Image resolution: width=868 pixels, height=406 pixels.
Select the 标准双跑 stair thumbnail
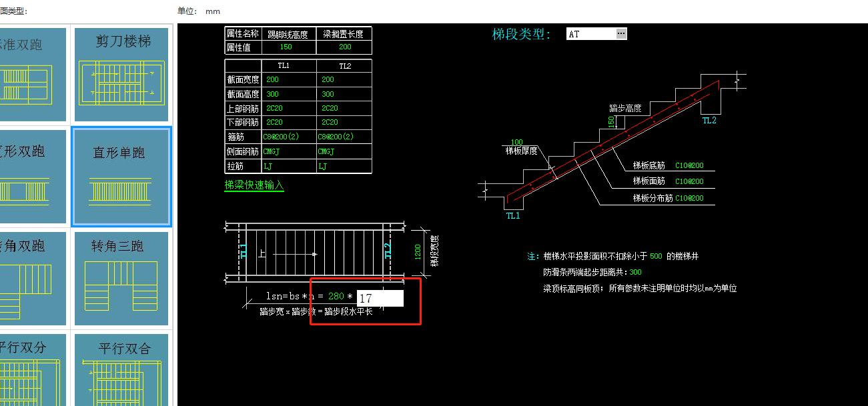click(33, 74)
